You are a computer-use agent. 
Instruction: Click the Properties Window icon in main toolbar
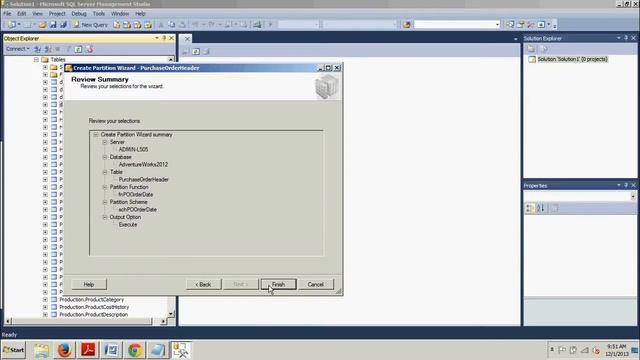(520, 25)
